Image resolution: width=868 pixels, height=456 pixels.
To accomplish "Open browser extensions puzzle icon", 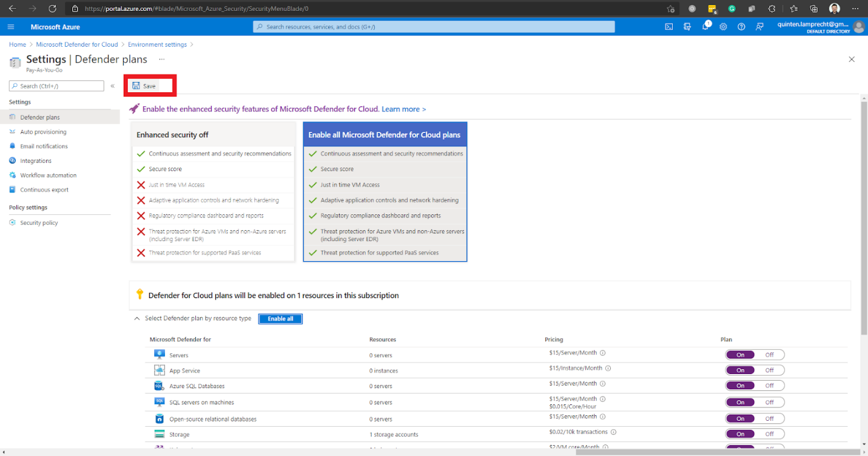I will click(772, 9).
